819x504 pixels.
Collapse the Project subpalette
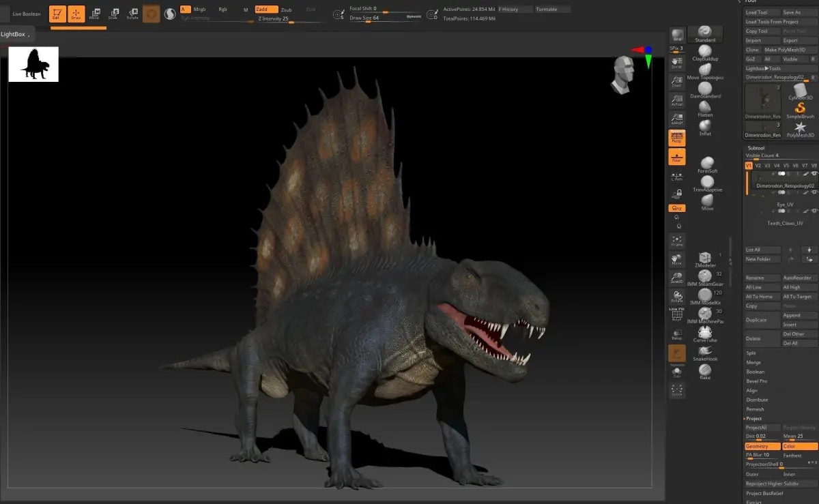click(754, 418)
